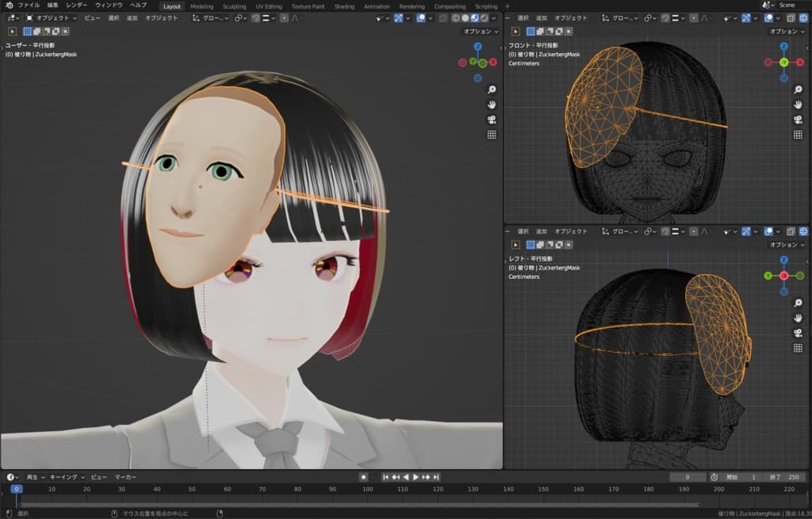
Task: Toggle timeline auto keying record button
Action: (363, 477)
